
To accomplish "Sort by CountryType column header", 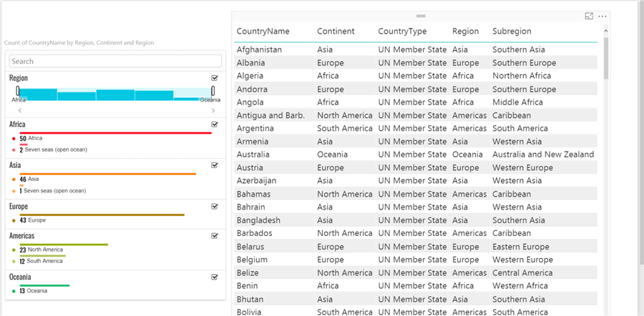I will tap(402, 31).
